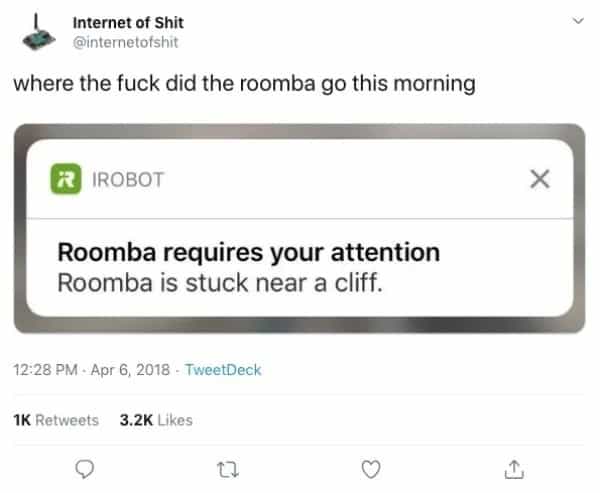Screen dimensions: 600x493
Task: Click 'Roomba is stuck near a cliff' text
Action: [x=220, y=283]
